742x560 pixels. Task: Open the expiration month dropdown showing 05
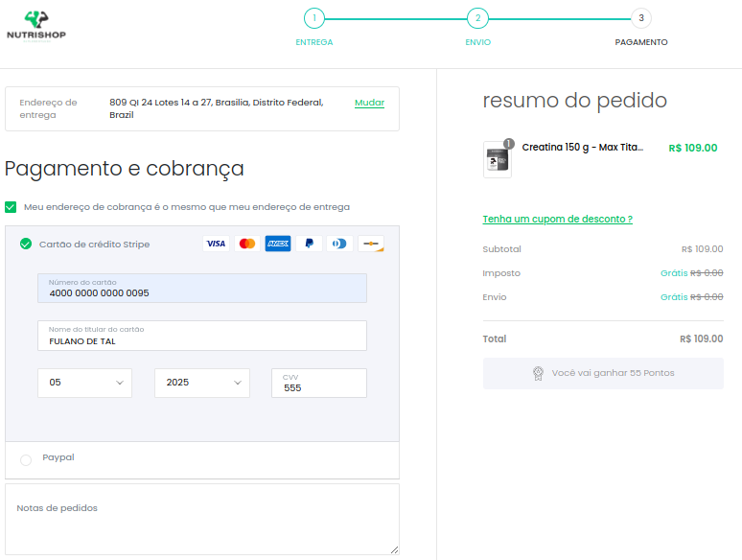[84, 383]
